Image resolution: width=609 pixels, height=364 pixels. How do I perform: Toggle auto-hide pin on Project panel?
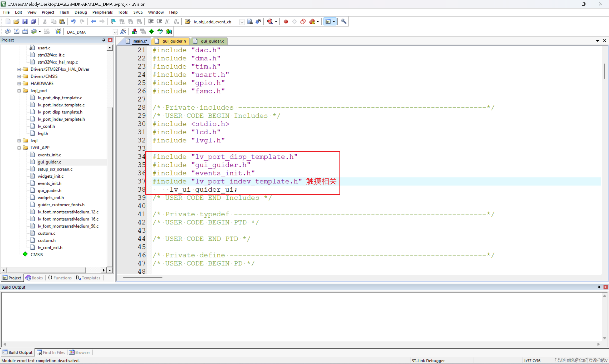click(103, 40)
